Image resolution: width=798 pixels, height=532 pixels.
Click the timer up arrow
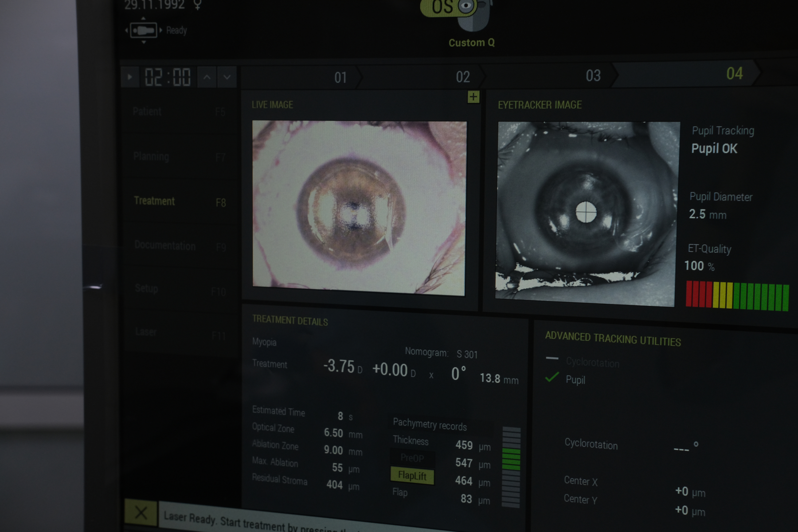[207, 77]
